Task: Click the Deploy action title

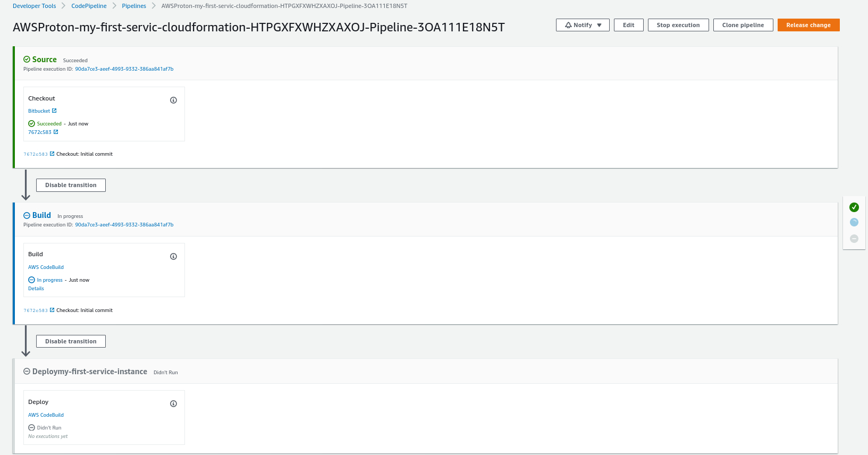Action: pyautogui.click(x=38, y=402)
